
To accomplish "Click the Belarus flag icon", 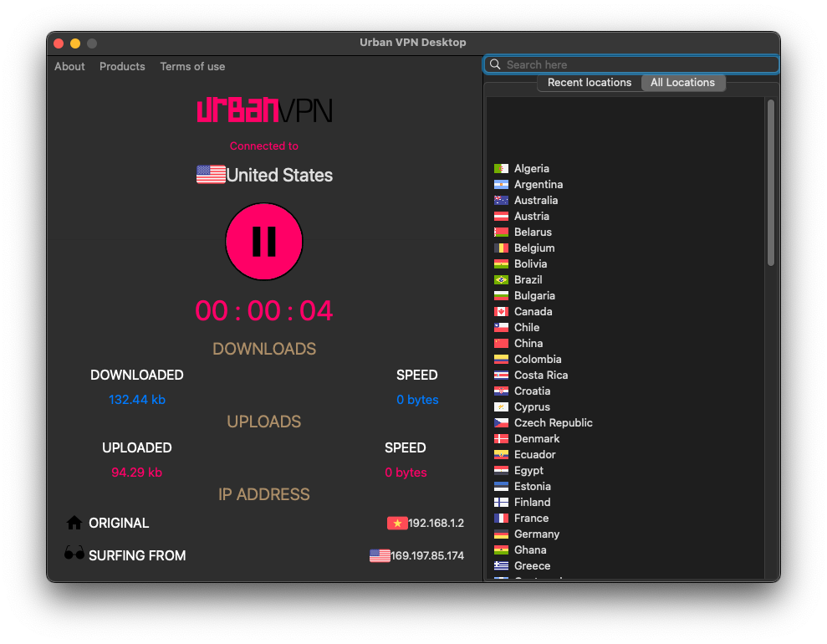I will click(501, 232).
